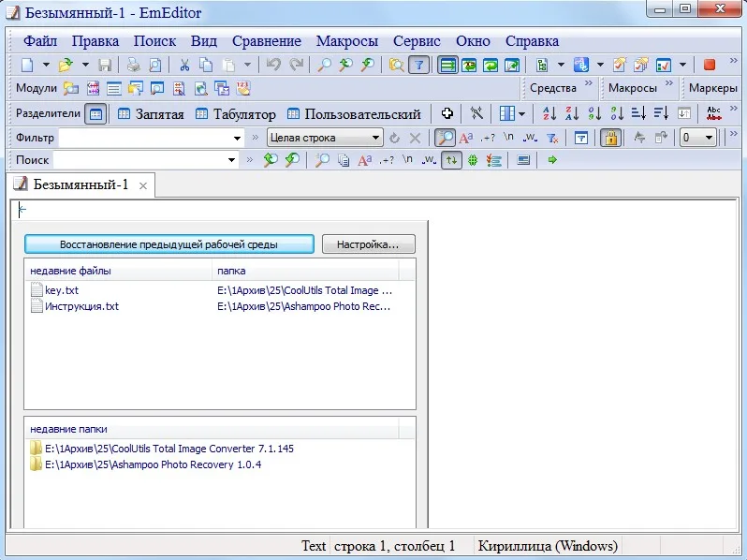Screen dimensions: 747x560
Task: Click the Find in Files icon
Action: coord(396,65)
